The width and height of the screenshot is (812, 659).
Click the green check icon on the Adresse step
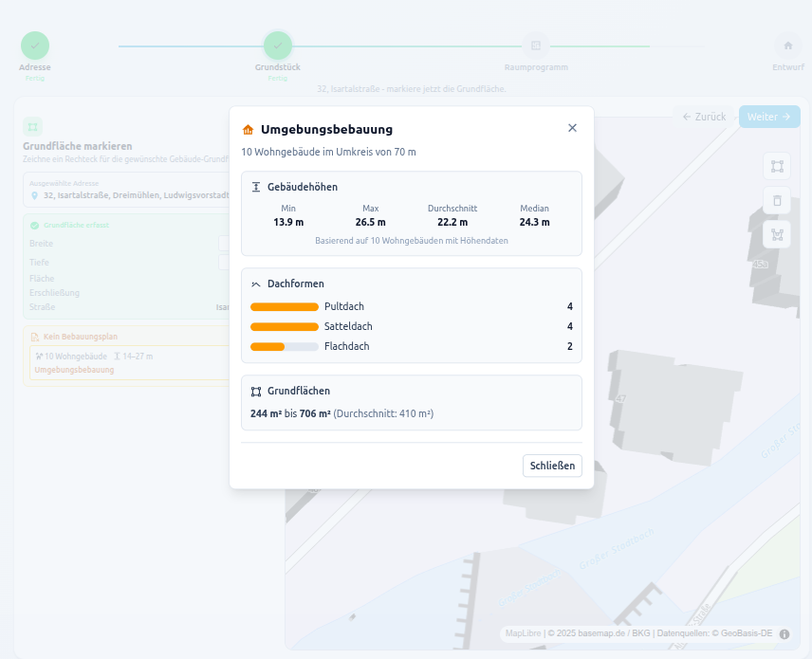tap(34, 45)
